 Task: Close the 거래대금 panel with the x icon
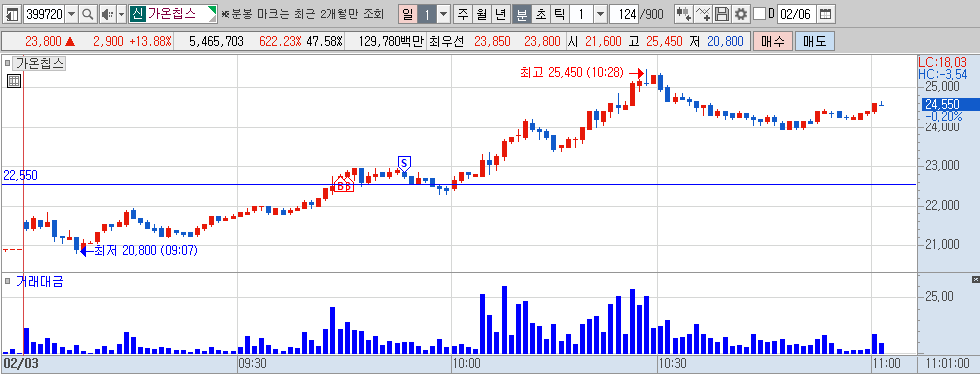click(976, 279)
